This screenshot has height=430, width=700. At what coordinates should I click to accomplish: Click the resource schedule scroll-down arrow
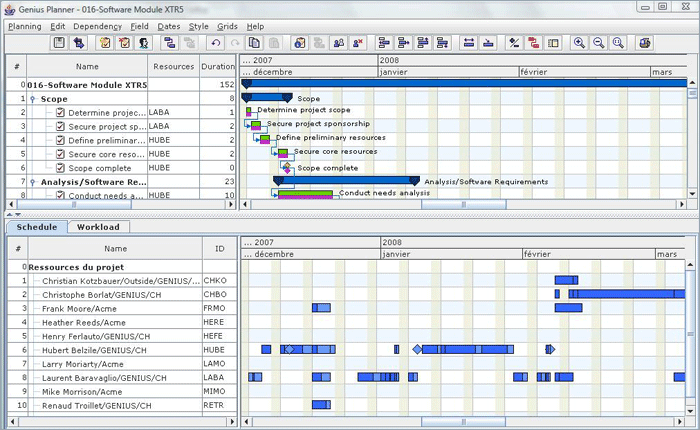(691, 411)
